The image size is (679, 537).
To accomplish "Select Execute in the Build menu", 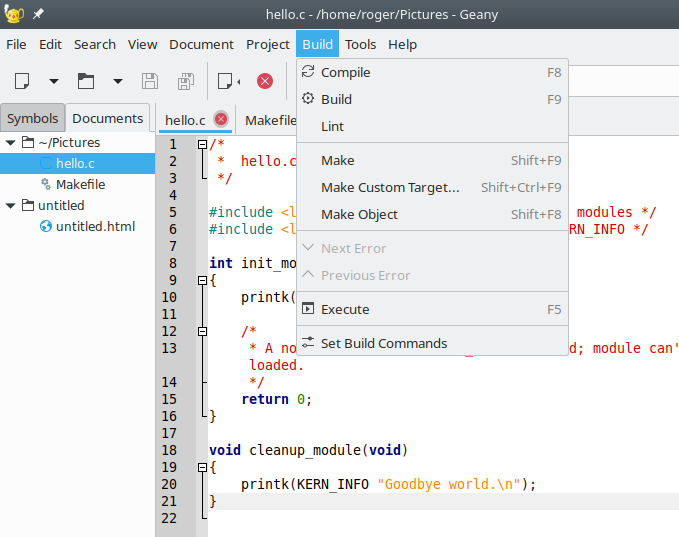I will coord(345,309).
